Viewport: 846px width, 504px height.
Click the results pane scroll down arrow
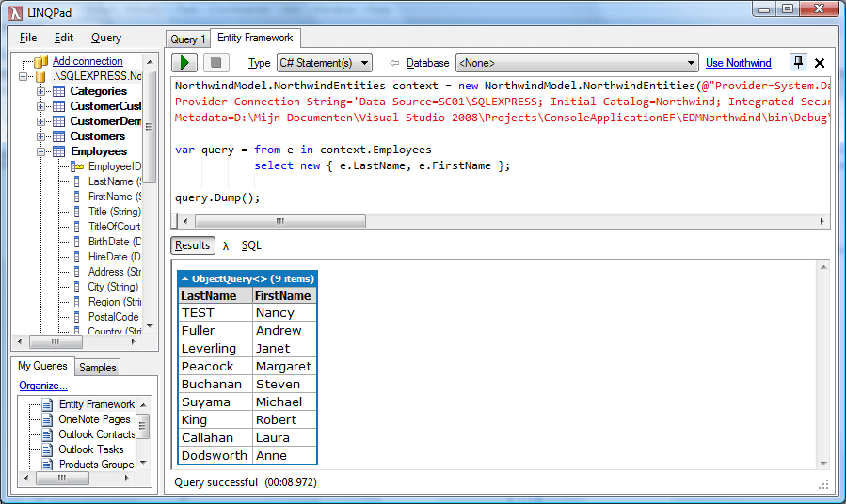pos(823,463)
